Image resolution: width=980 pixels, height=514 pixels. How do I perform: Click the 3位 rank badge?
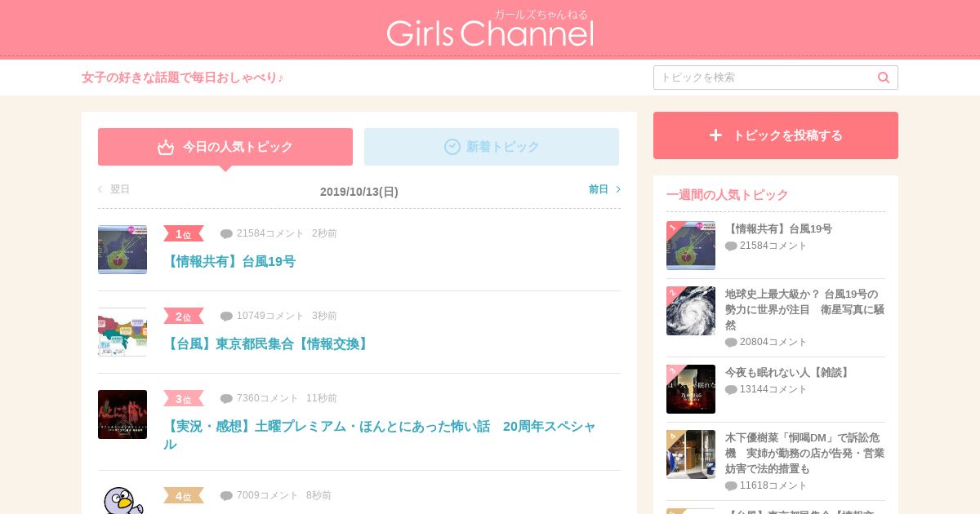(x=184, y=399)
